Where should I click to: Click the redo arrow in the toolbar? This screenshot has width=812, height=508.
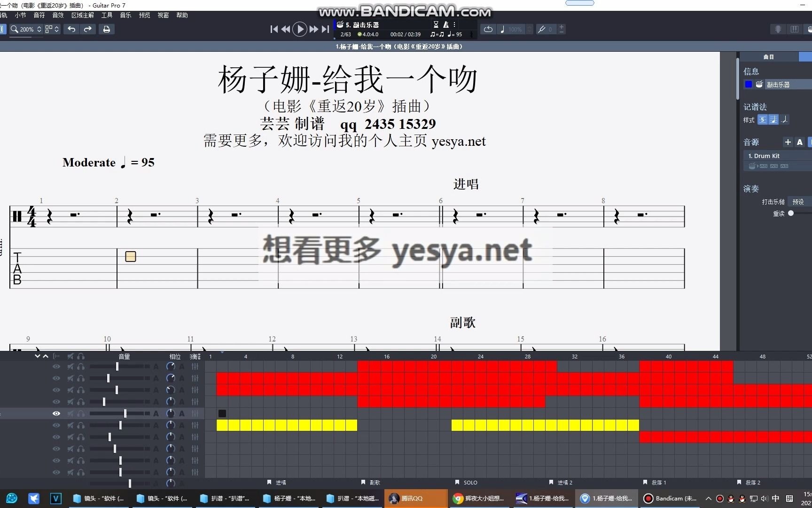(x=88, y=29)
